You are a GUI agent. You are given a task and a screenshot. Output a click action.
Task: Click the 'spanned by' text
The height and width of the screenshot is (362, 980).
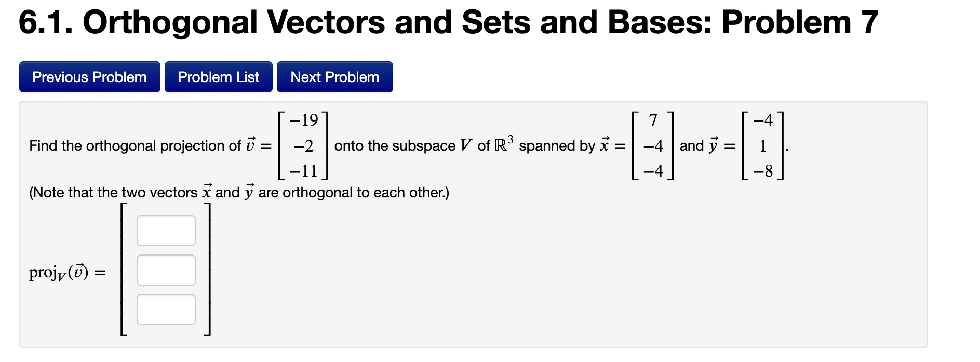point(557,146)
